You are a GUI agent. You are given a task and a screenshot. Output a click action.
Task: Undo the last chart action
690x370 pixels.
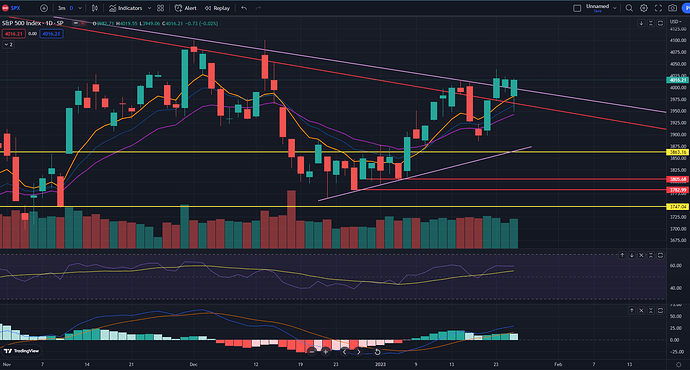tap(244, 8)
